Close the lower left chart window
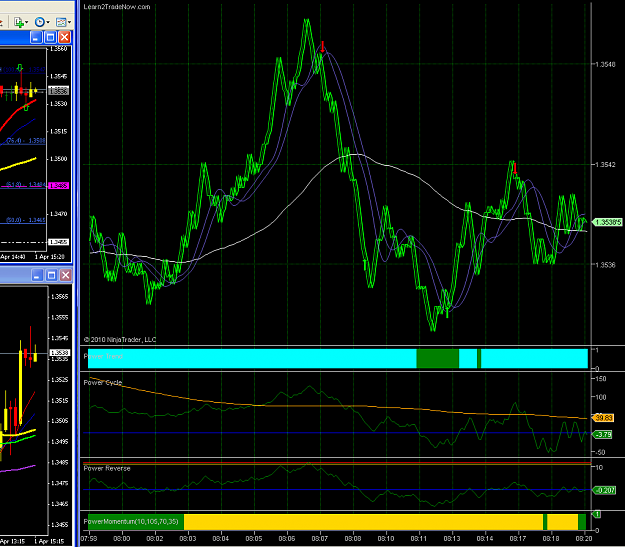625x547 pixels. [65, 275]
